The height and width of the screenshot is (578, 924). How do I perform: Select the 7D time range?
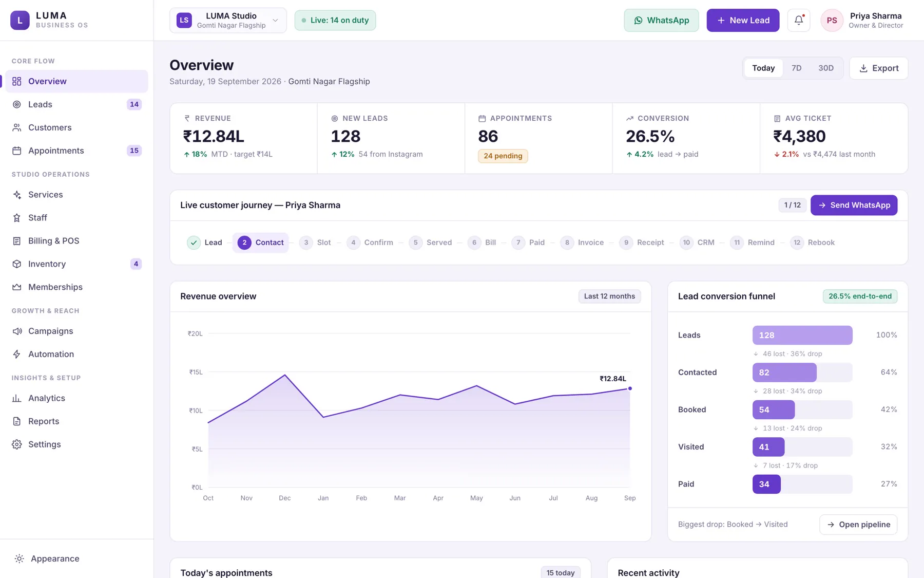tap(796, 68)
